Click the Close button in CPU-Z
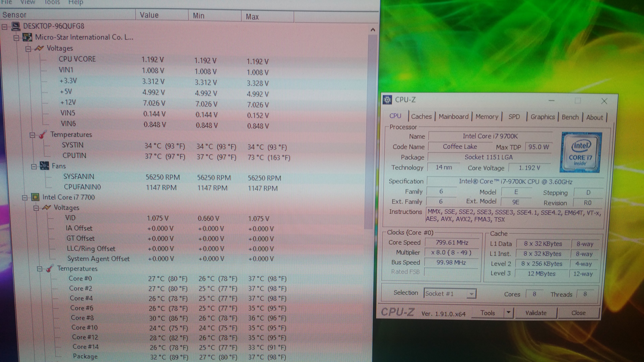Viewport: 644px width, 362px height. click(578, 313)
